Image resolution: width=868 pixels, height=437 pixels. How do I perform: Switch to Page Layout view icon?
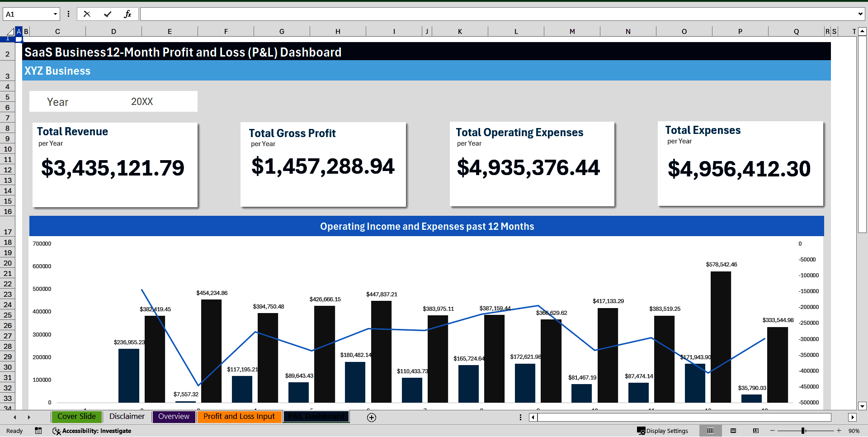(x=733, y=431)
